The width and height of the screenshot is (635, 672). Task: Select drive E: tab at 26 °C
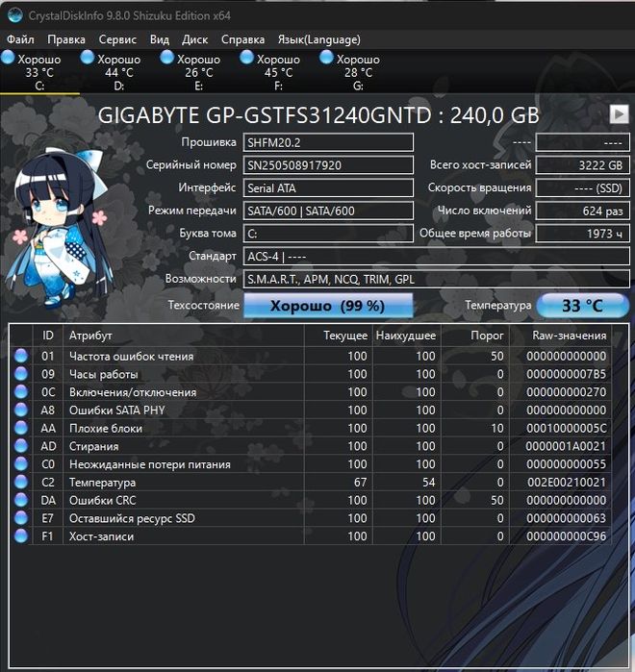point(198,71)
